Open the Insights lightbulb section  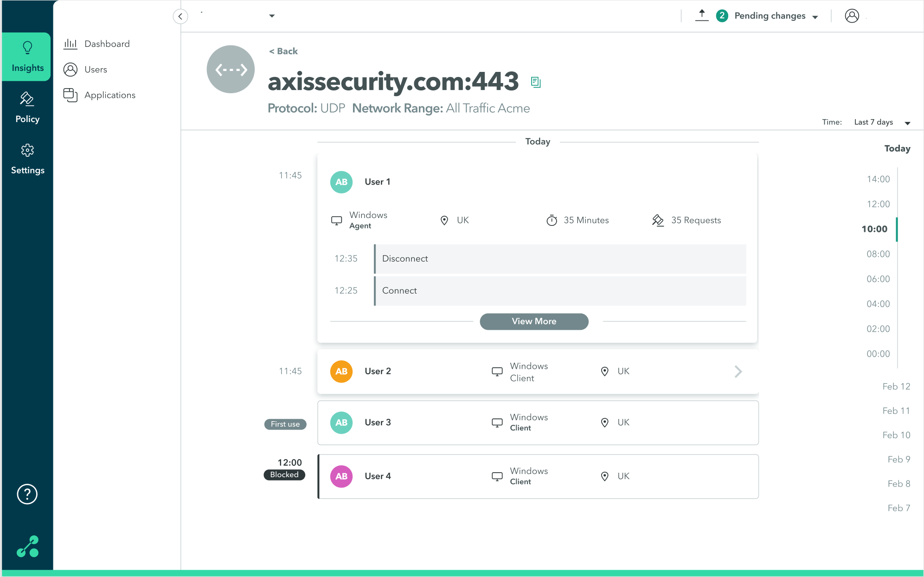(x=27, y=57)
